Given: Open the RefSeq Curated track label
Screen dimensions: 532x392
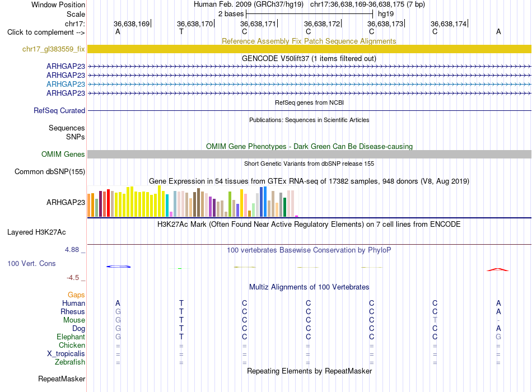Looking at the screenshot, I should point(59,111).
